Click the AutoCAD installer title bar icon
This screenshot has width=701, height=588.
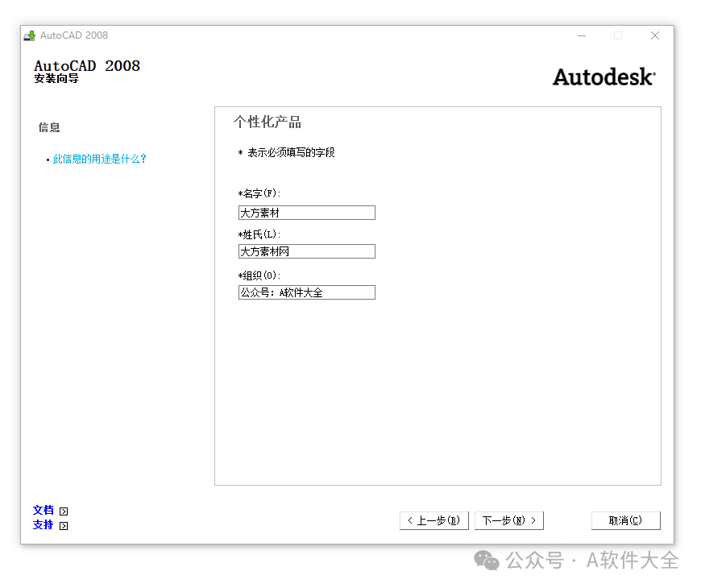(x=30, y=35)
